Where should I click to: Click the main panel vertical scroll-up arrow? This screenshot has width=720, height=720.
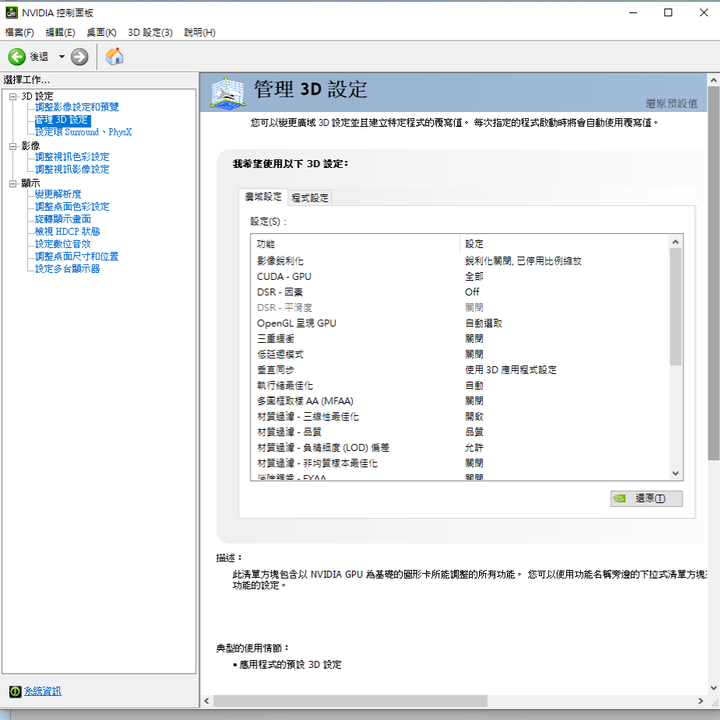pyautogui.click(x=714, y=80)
